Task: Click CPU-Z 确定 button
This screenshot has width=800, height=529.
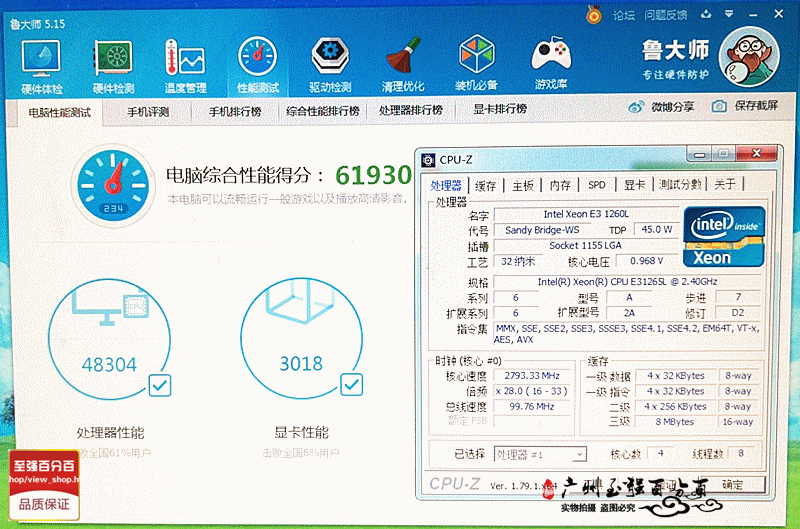Action: click(733, 485)
